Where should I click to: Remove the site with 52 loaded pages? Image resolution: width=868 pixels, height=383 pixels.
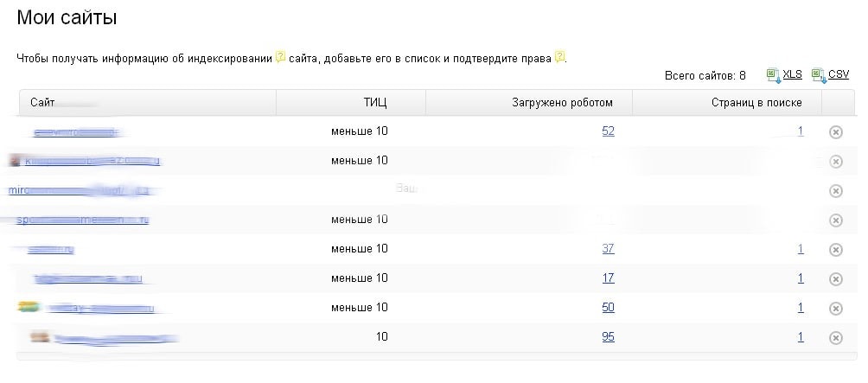(x=835, y=132)
